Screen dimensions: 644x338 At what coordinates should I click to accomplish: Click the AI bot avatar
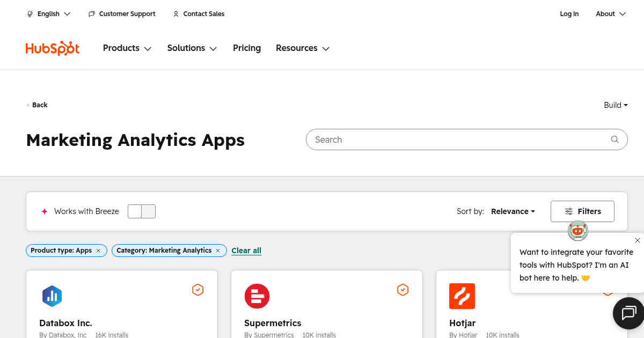578,231
